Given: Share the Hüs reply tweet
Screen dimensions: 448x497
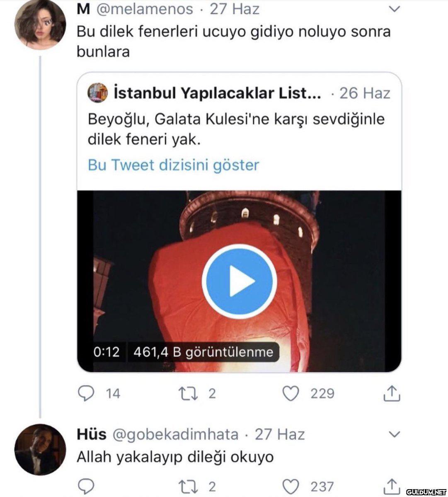Looking at the screenshot, I should point(391,486).
